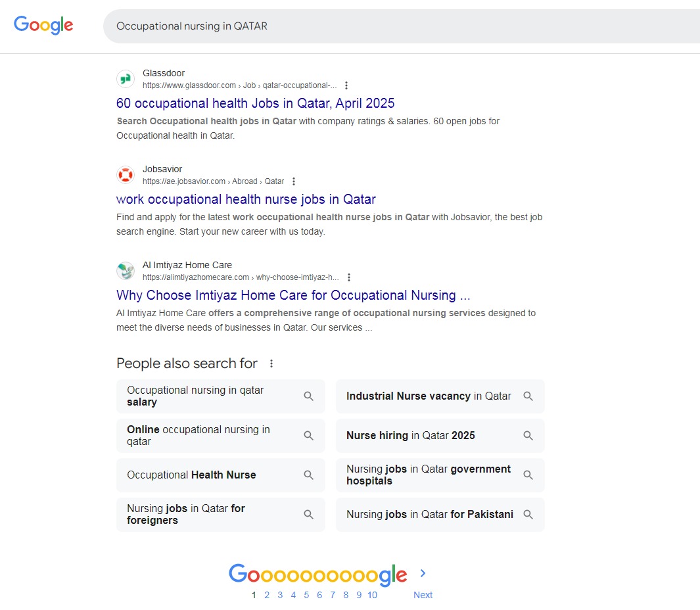Go to results page 8

point(346,595)
